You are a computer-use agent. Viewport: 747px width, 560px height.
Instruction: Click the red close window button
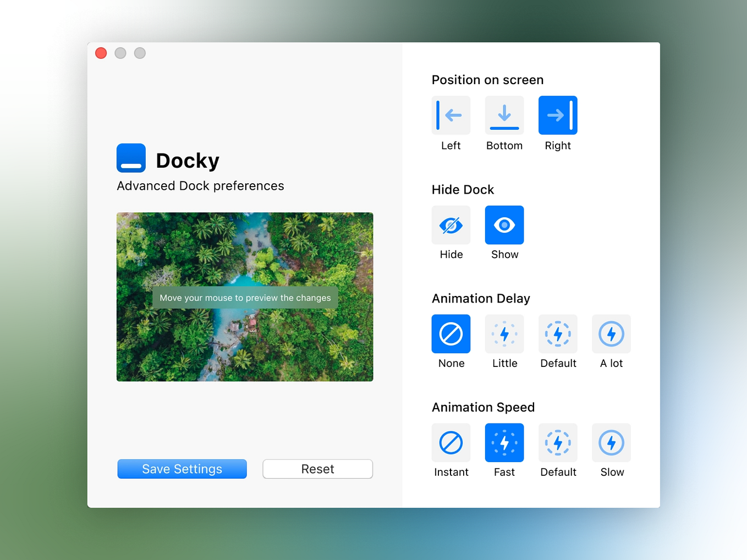[101, 53]
